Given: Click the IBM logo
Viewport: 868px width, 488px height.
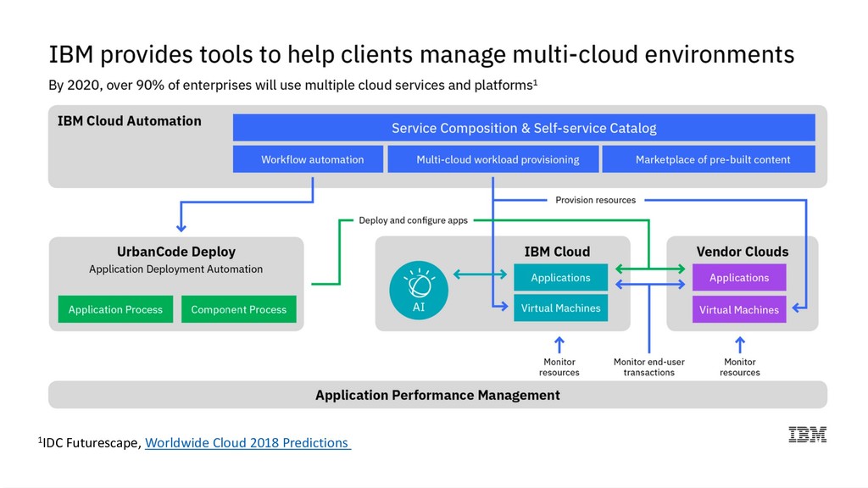Looking at the screenshot, I should click(807, 435).
